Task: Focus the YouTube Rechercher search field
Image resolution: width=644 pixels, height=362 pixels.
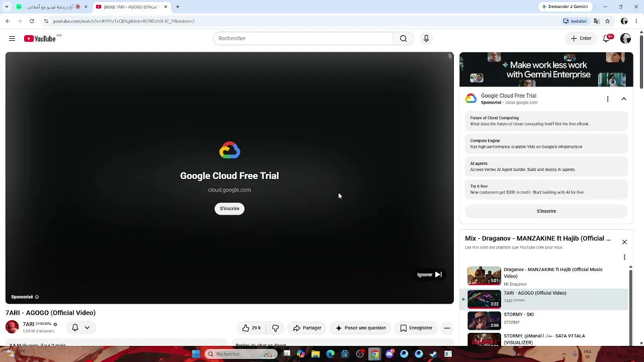Action: [x=303, y=39]
